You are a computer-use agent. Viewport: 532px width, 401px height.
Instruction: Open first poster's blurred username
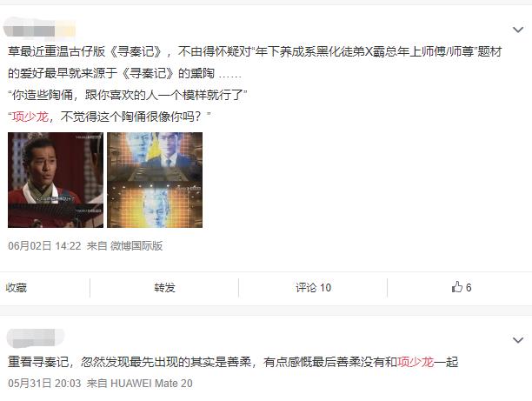click(39, 29)
